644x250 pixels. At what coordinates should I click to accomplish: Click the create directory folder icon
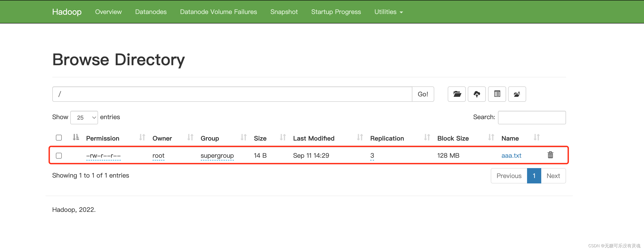click(x=457, y=94)
